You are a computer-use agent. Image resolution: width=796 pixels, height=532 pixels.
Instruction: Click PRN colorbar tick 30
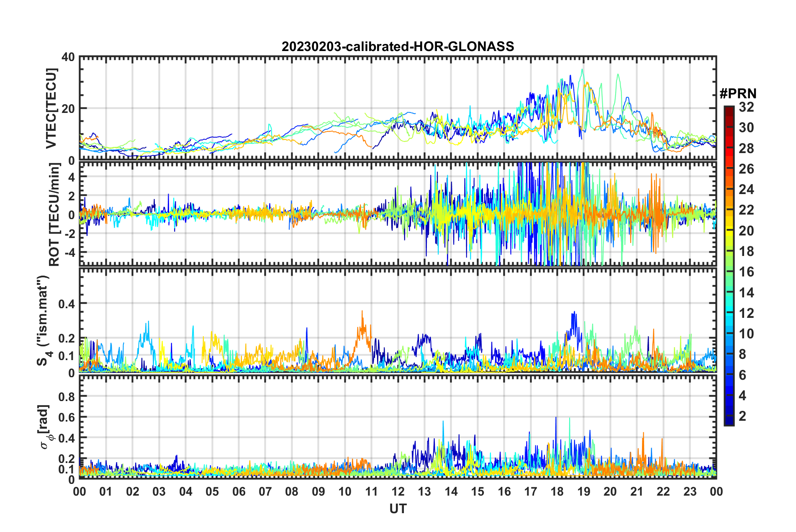pos(747,128)
